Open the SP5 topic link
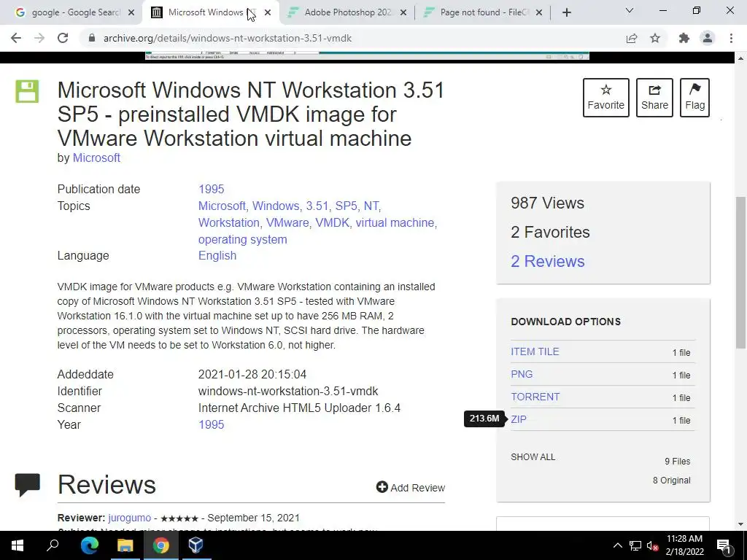Screen dimensions: 747x560 coord(347,206)
